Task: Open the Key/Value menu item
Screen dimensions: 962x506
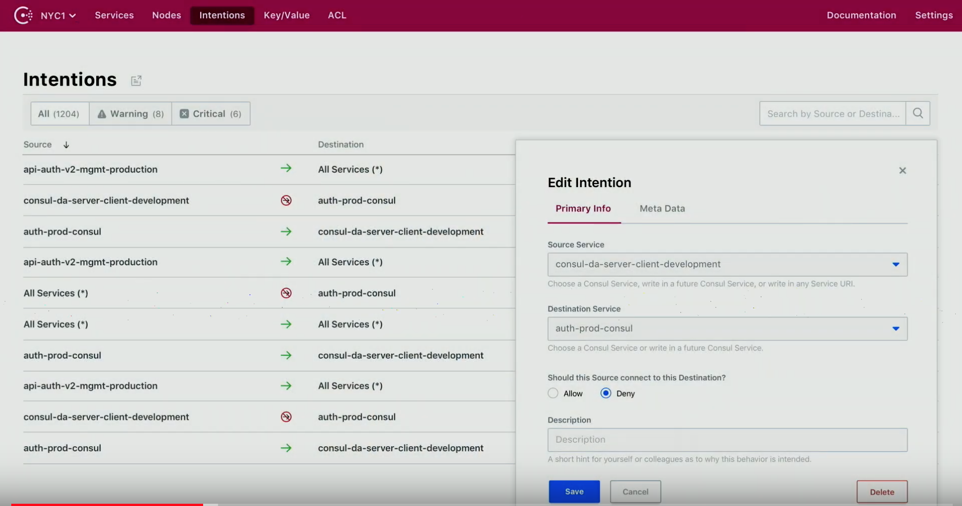Action: coord(286,16)
